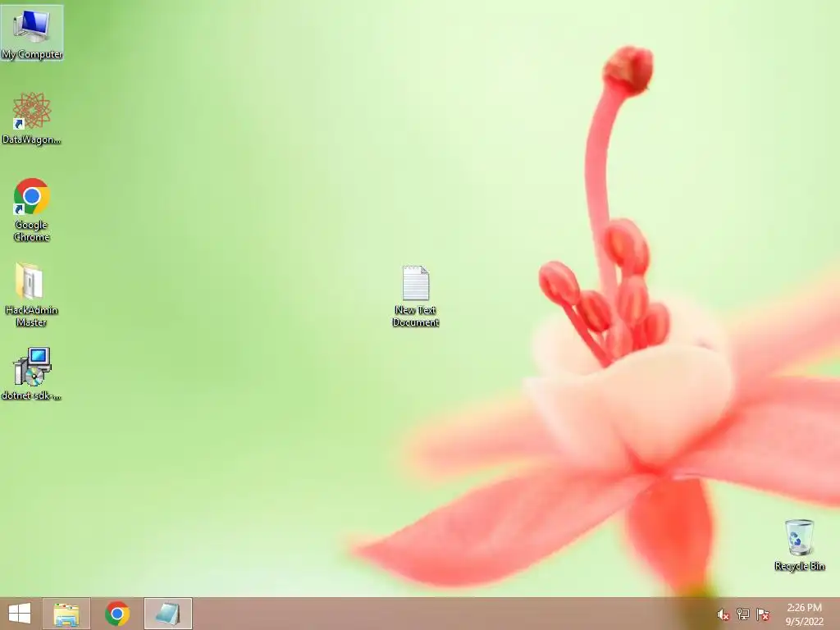The image size is (840, 630).
Task: Open File Explorer from the taskbar
Action: (x=66, y=614)
